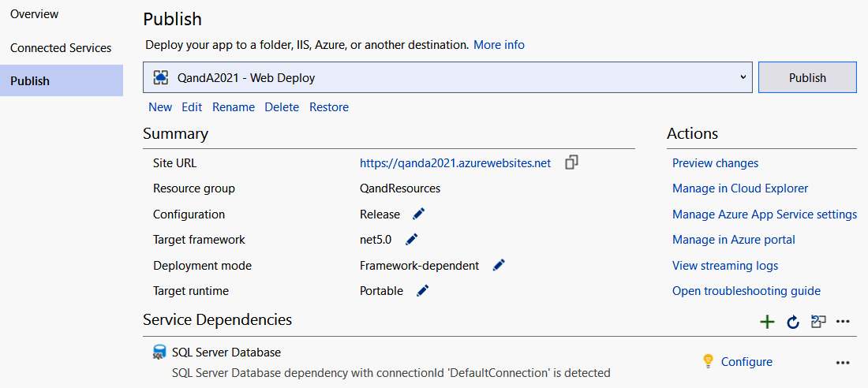
Task: Open Manage Azure App Service settings
Action: pos(765,215)
